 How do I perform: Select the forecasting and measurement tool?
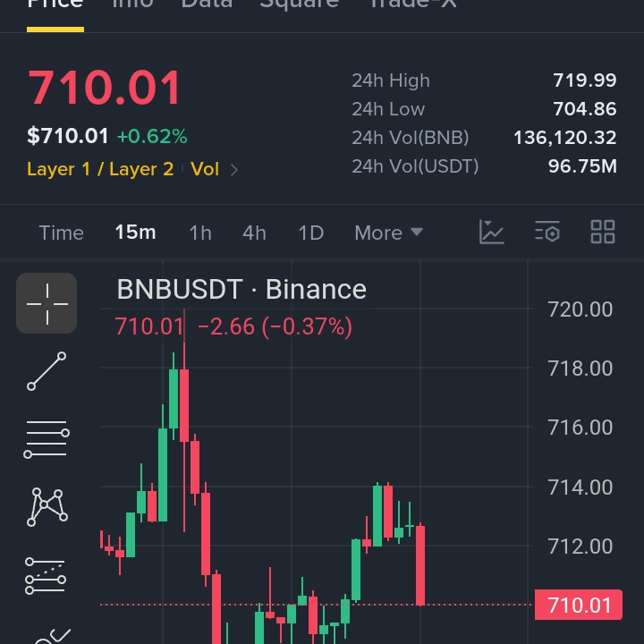pos(46,575)
